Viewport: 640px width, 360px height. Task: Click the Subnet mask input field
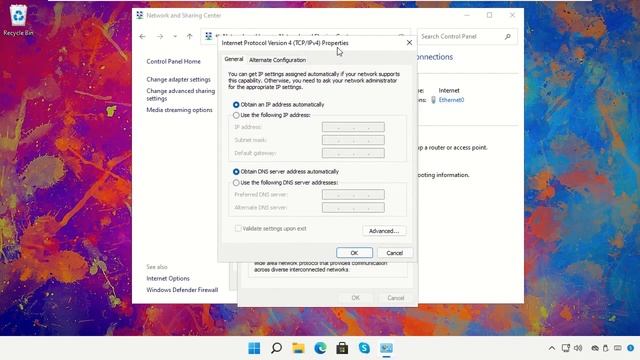click(353, 140)
